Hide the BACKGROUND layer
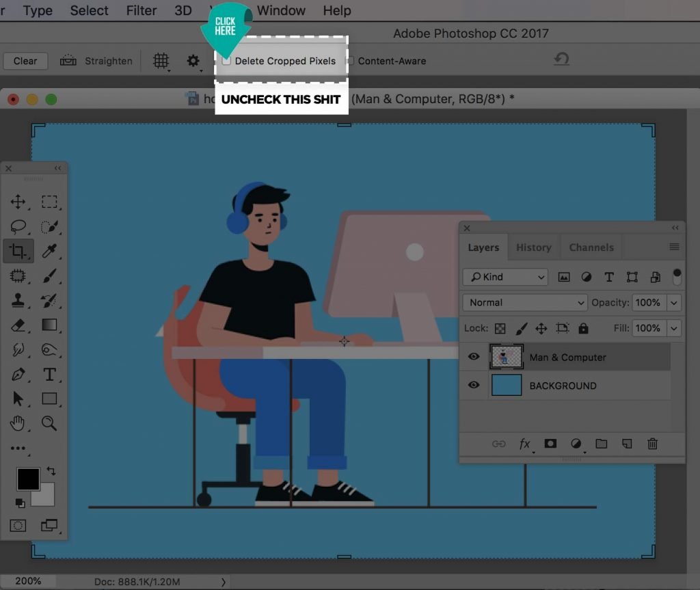Viewport: 700px width, 590px height. point(474,385)
